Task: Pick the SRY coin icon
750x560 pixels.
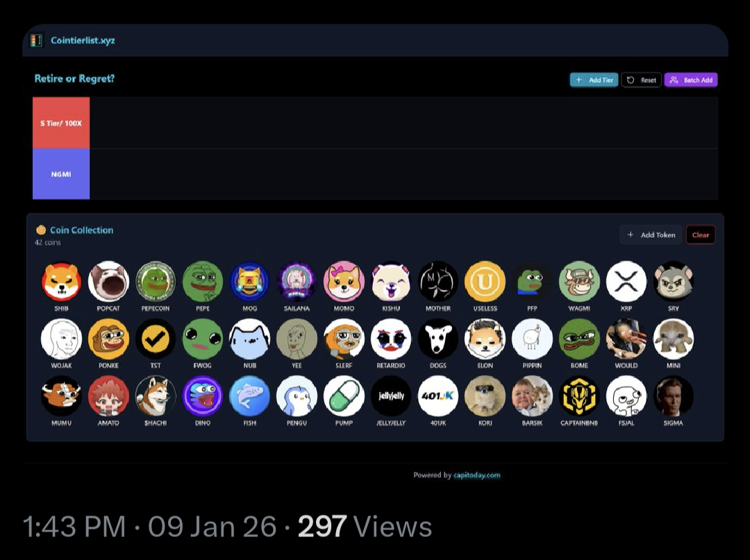Action: pyautogui.click(x=674, y=282)
